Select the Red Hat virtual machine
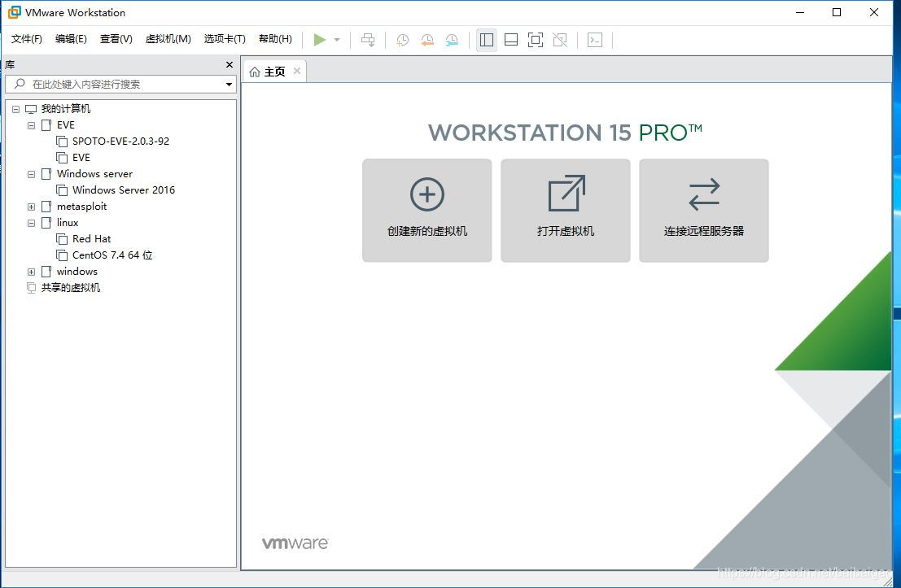This screenshot has height=588, width=901. [91, 239]
